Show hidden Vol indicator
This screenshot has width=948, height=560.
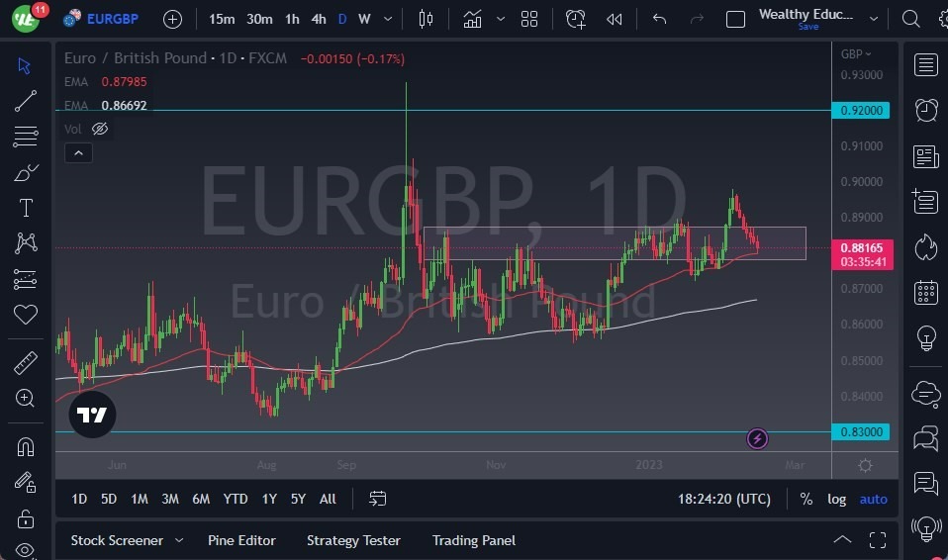pos(100,129)
